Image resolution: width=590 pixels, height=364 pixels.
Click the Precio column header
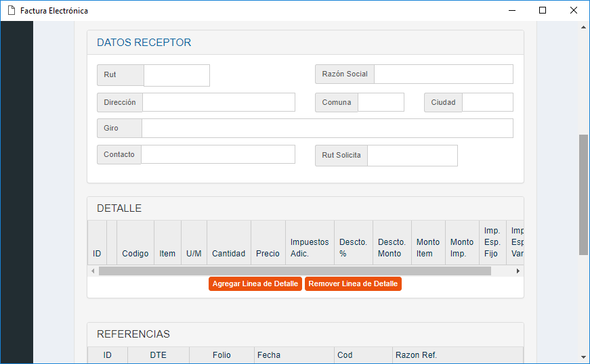[x=268, y=254]
